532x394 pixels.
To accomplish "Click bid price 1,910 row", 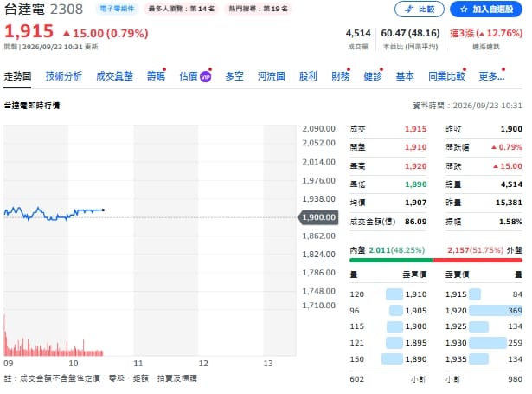I will click(388, 294).
